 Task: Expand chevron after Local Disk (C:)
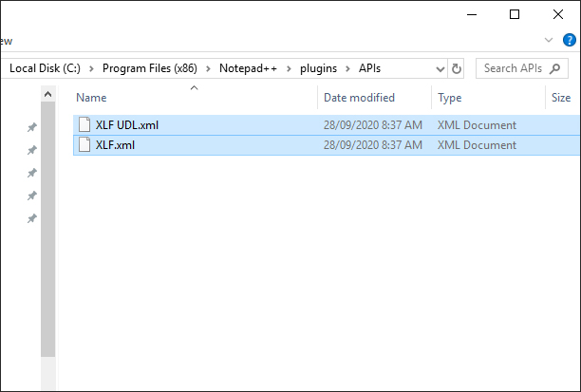click(x=91, y=69)
